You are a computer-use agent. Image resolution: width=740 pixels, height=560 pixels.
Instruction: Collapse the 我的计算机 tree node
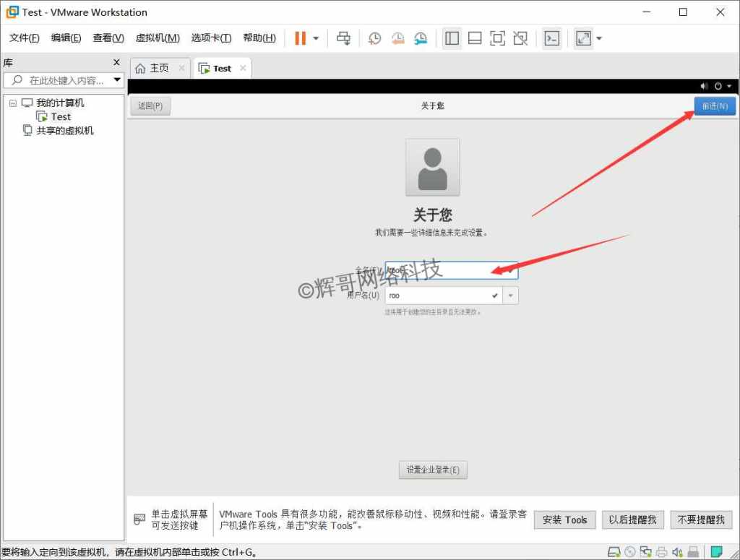[13, 103]
